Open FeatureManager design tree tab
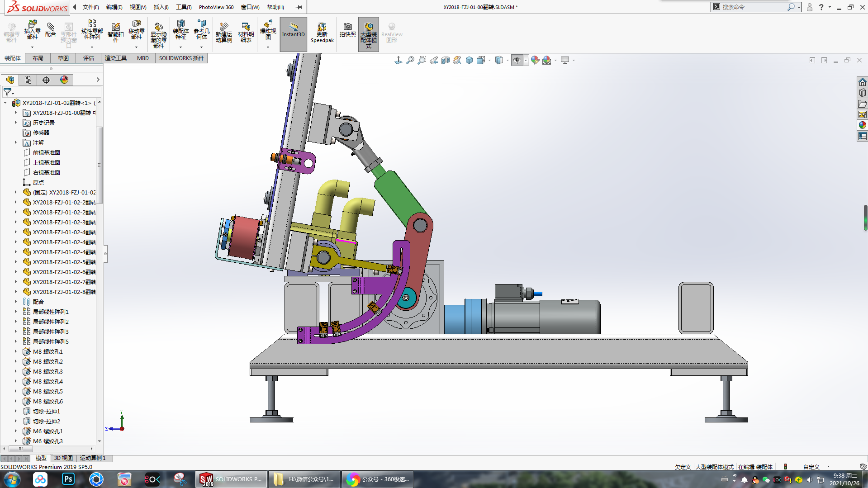Viewport: 868px width, 488px height. pyautogui.click(x=10, y=80)
